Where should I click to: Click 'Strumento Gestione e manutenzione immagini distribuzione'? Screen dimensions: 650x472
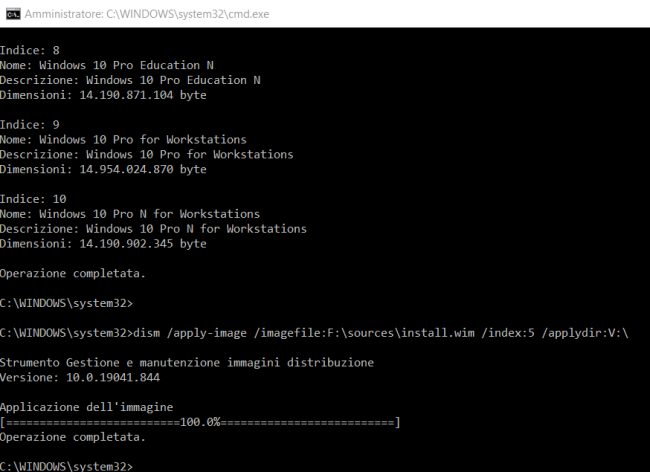coord(187,363)
